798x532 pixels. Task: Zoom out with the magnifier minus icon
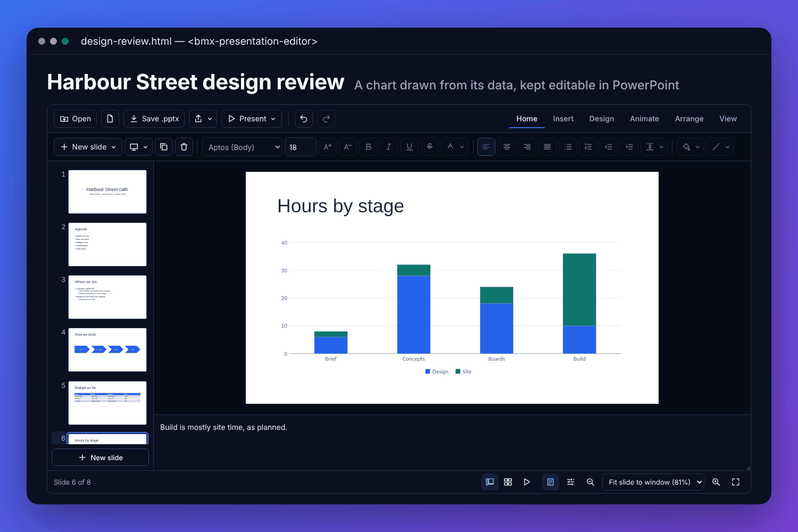pyautogui.click(x=591, y=482)
